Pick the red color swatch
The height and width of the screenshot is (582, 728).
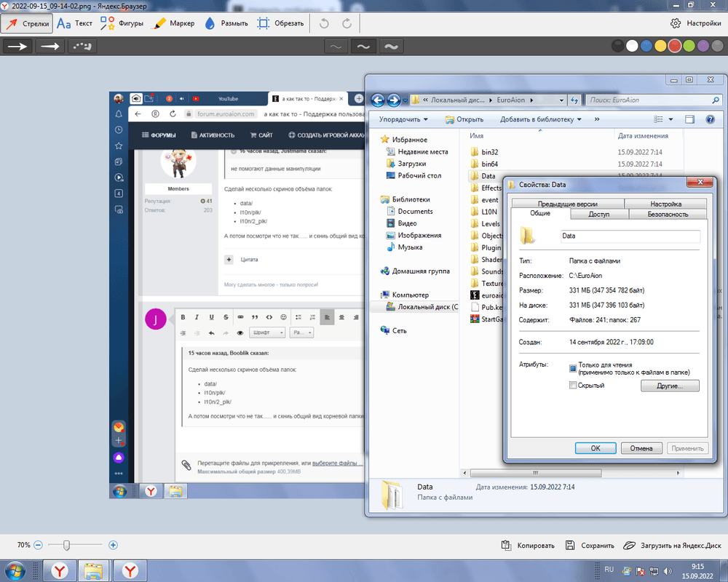click(675, 46)
